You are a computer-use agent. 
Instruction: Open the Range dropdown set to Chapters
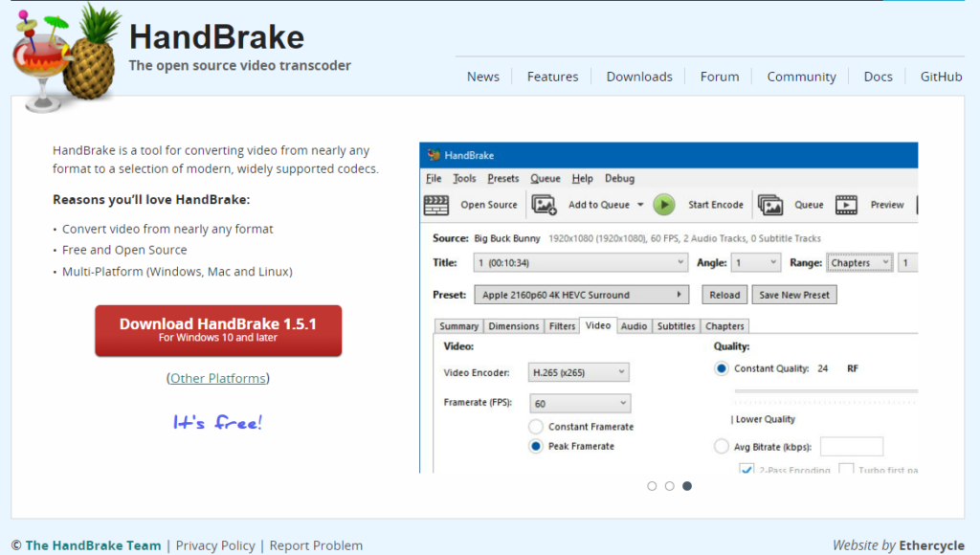(x=860, y=262)
